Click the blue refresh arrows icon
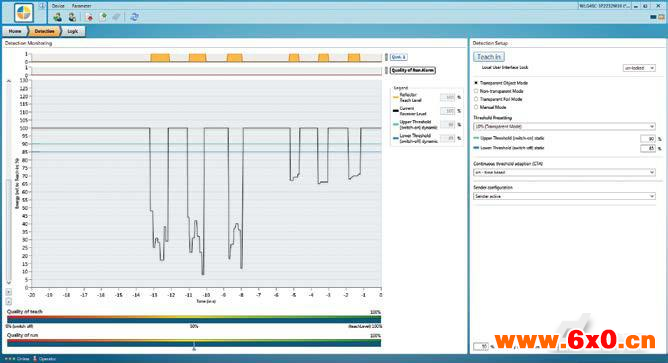The width and height of the screenshot is (668, 363). pos(134,17)
